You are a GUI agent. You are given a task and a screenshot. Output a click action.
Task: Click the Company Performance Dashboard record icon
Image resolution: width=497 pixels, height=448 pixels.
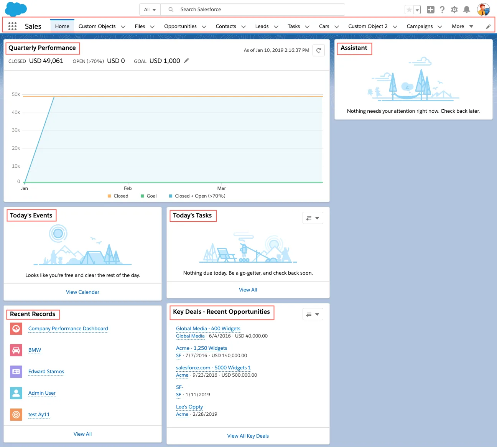pyautogui.click(x=16, y=329)
